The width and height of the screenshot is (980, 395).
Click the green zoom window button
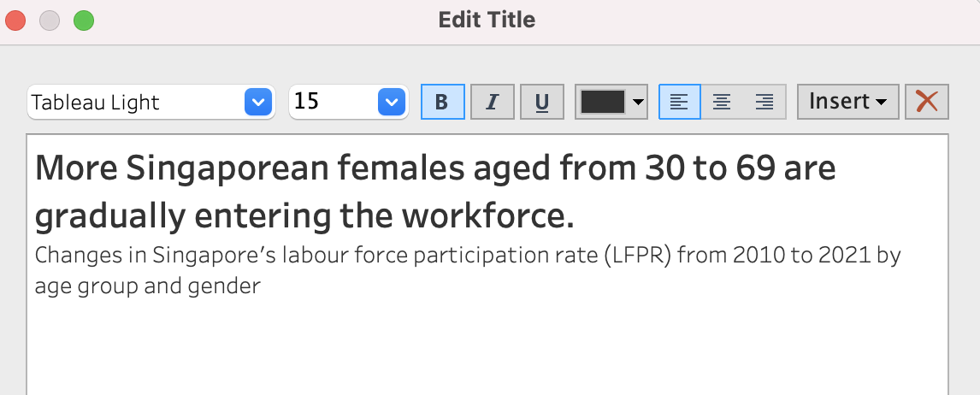tap(83, 21)
